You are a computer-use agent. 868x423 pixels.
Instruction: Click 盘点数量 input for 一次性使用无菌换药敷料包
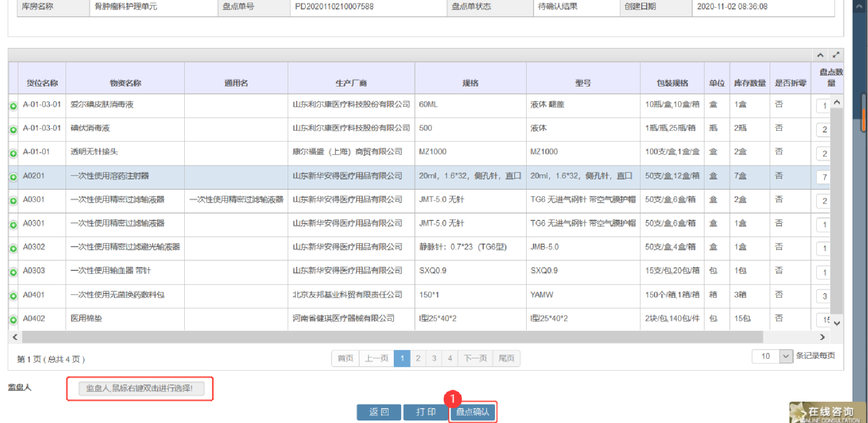click(824, 296)
